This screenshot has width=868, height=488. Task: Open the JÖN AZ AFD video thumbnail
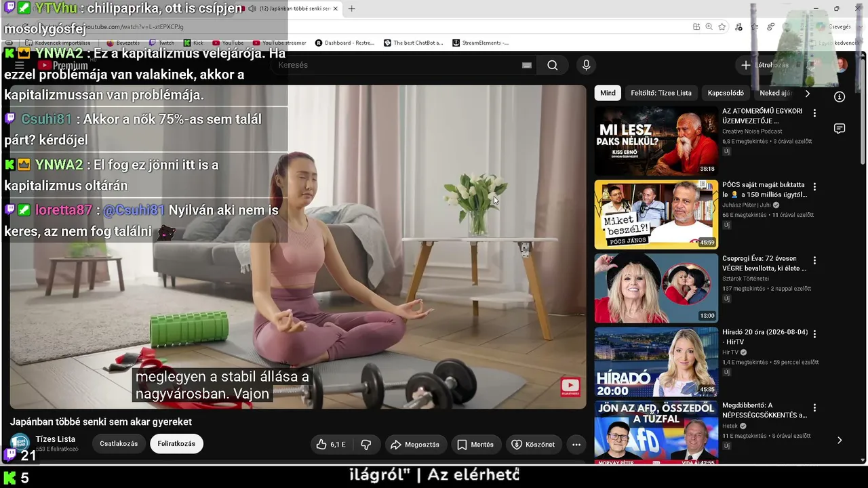656,432
